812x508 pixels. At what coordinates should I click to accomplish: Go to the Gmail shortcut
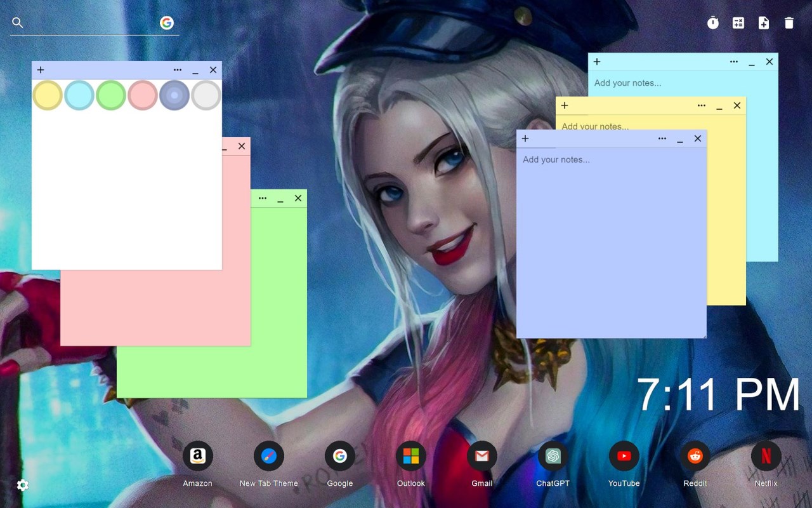point(482,456)
